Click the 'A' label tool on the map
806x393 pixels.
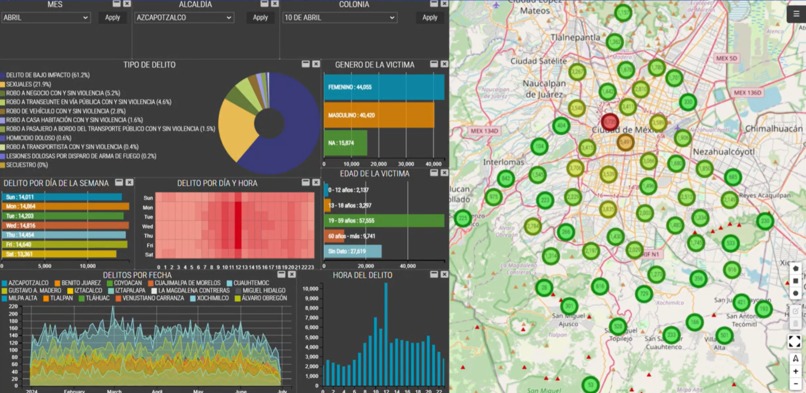(x=796, y=359)
